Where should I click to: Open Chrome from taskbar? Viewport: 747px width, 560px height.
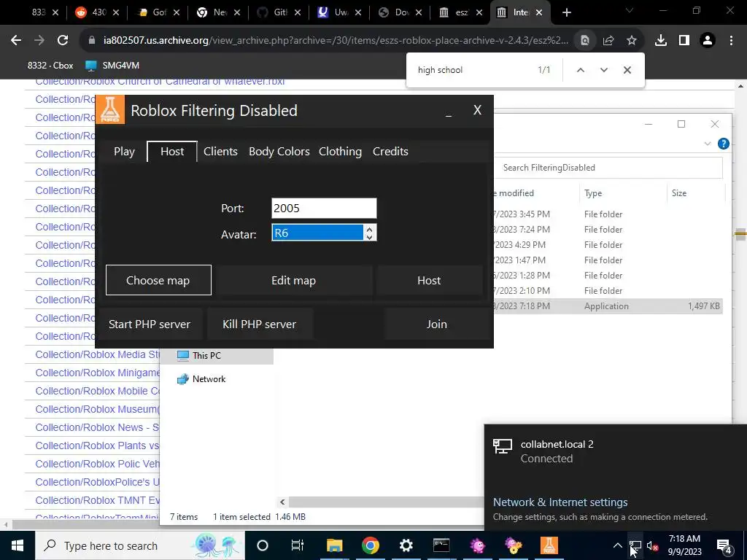pyautogui.click(x=370, y=545)
